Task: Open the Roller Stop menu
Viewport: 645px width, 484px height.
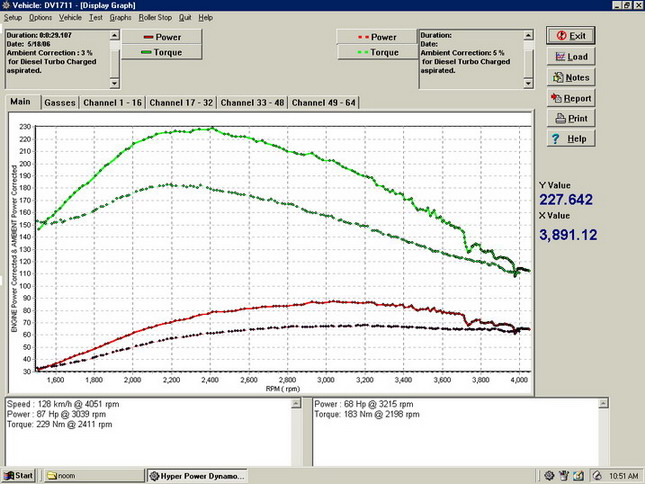Action: point(155,18)
